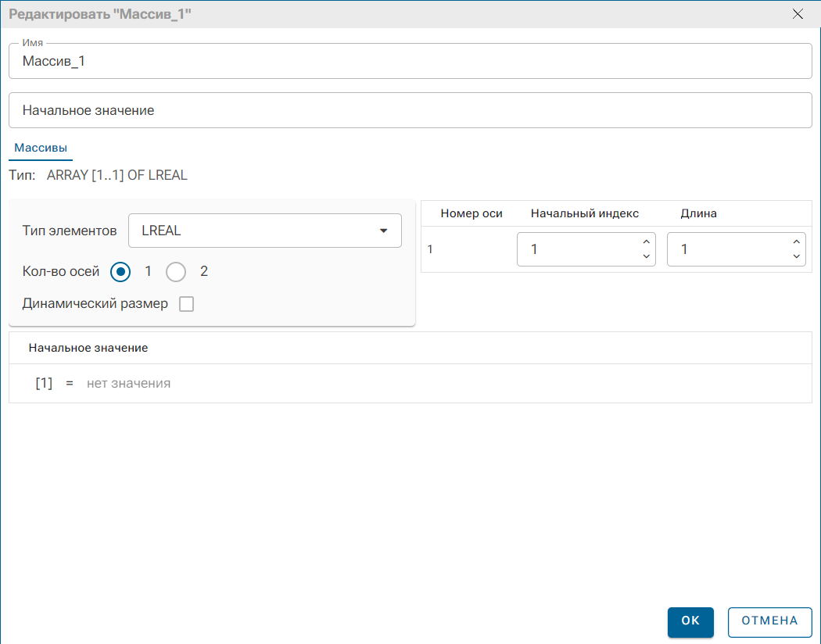Increase the Длина value
821x644 pixels.
tap(797, 242)
